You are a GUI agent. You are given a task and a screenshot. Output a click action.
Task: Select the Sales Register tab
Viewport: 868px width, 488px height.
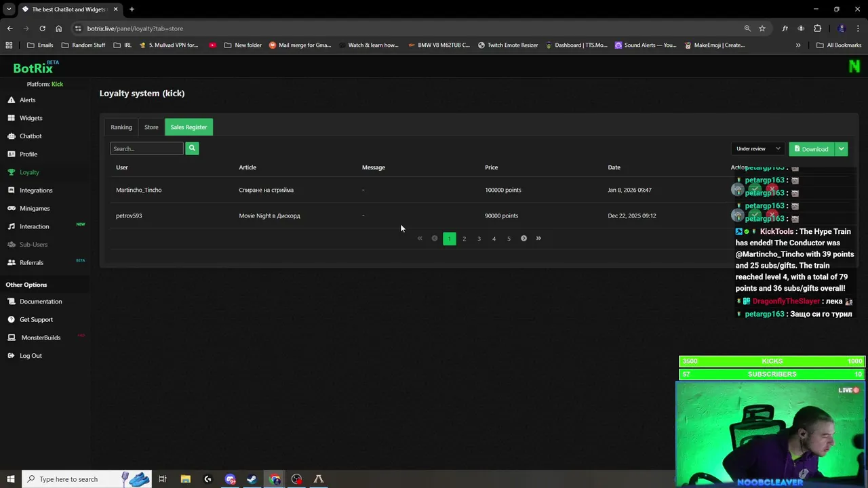coord(189,127)
